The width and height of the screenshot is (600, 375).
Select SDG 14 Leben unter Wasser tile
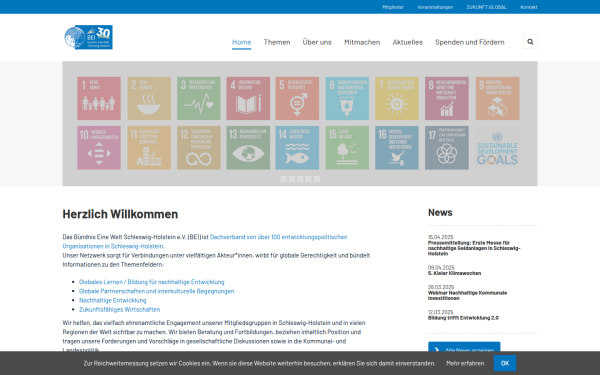[x=297, y=148]
